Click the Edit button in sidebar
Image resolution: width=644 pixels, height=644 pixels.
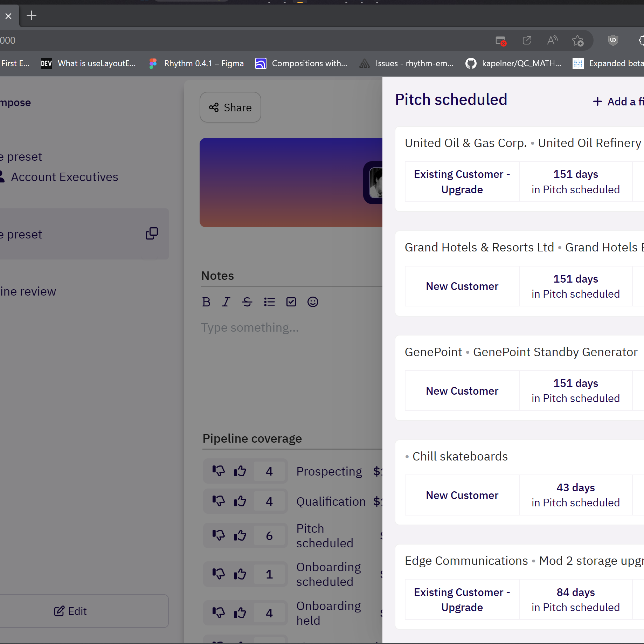coord(71,611)
